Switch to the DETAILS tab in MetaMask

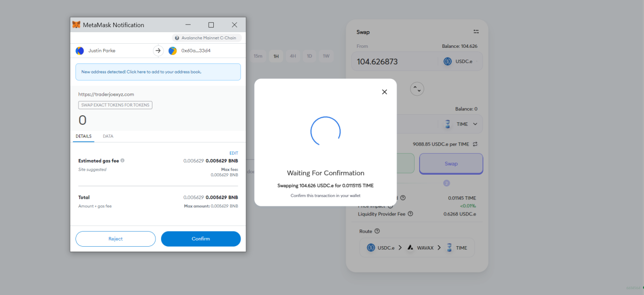coord(84,136)
